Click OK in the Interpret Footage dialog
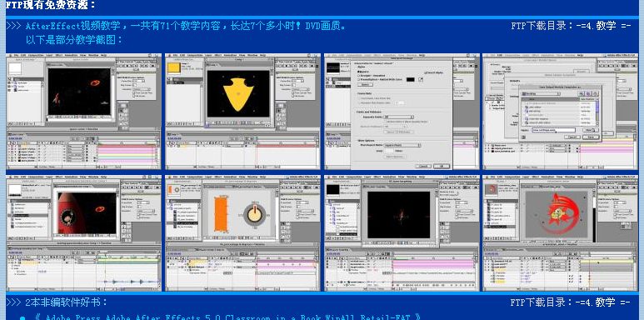The image size is (644, 320). (x=442, y=166)
